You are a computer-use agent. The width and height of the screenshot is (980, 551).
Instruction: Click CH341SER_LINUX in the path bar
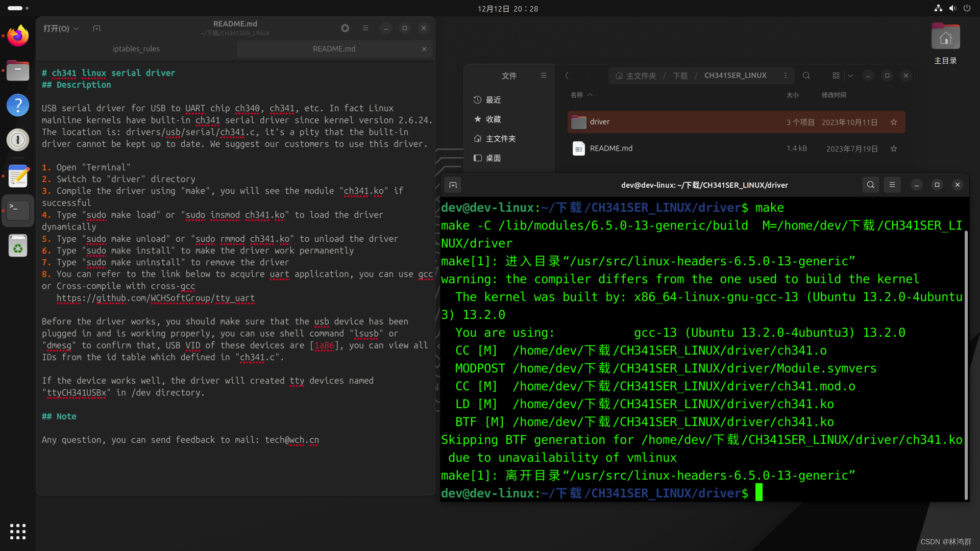coord(735,76)
